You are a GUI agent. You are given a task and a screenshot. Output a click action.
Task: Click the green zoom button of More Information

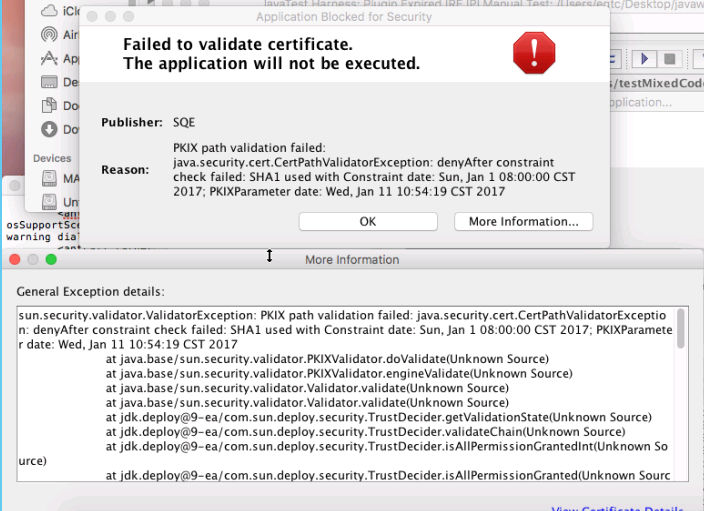click(x=51, y=260)
